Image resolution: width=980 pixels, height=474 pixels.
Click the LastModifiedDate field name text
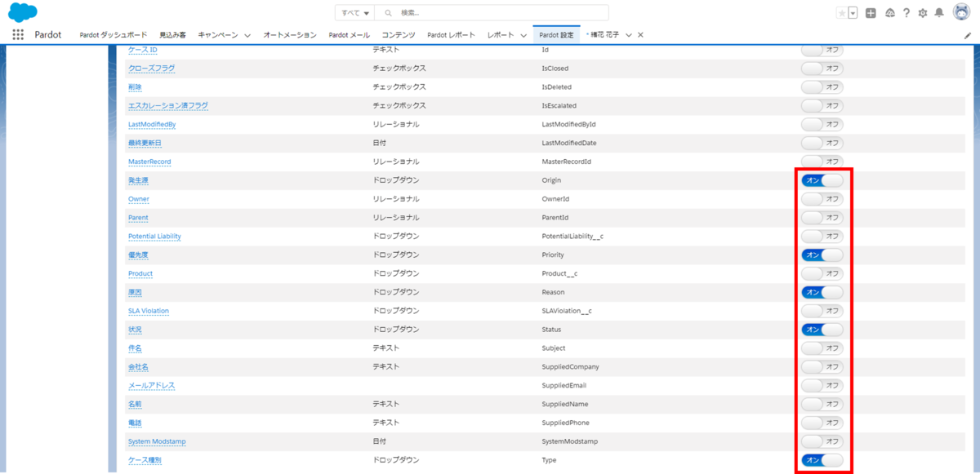tap(569, 143)
